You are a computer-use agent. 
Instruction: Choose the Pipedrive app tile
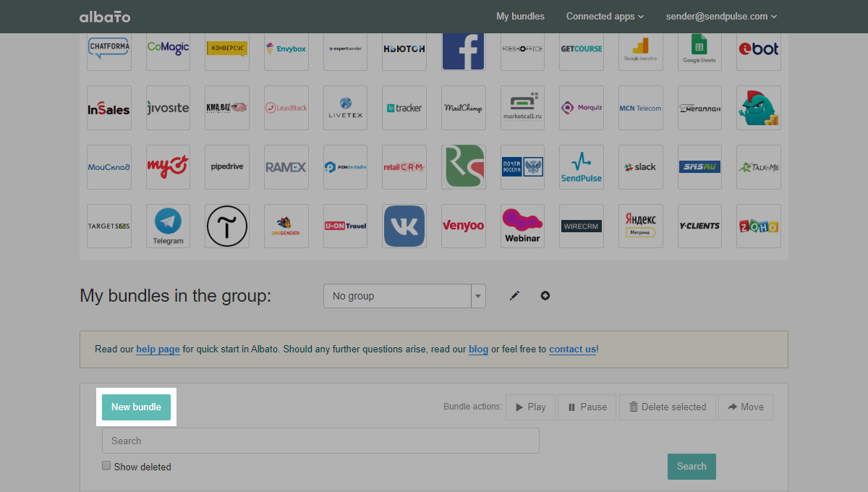point(227,167)
